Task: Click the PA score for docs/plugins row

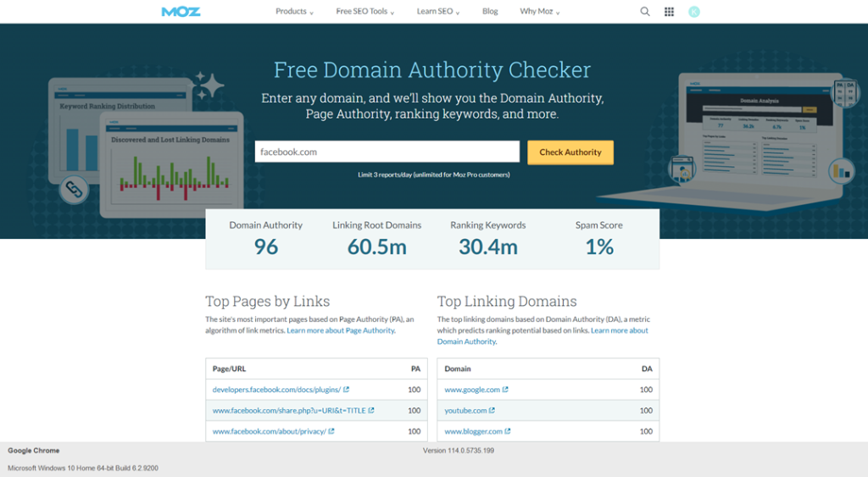Action: (x=414, y=390)
